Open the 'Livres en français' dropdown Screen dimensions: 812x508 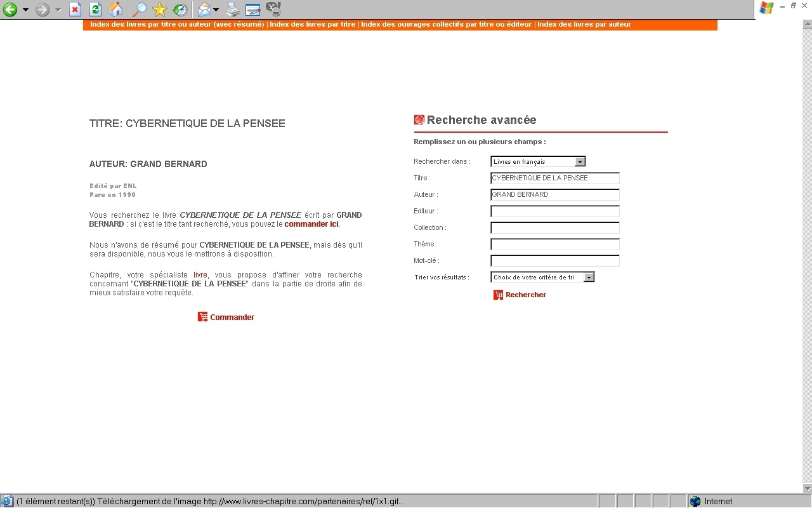click(538, 162)
